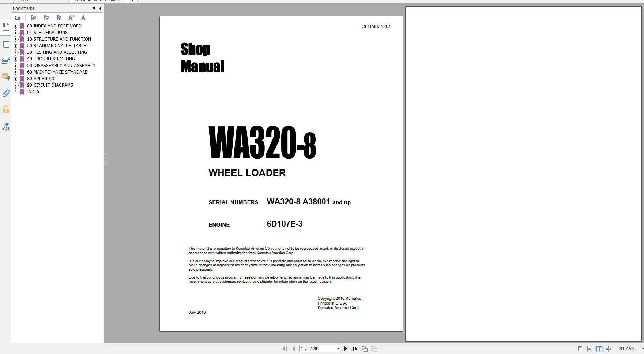Switch to the Start tab

click(24, 1)
